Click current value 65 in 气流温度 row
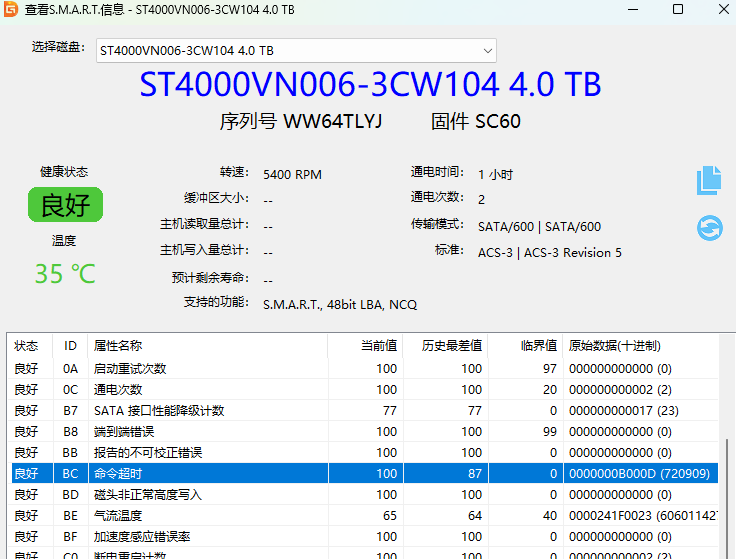The width and height of the screenshot is (736, 559). (390, 515)
